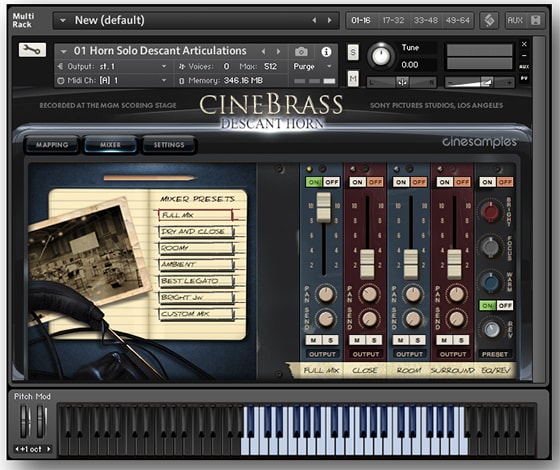This screenshot has width=560, height=470.
Task: Switch to the Mixer tab
Action: [110, 145]
